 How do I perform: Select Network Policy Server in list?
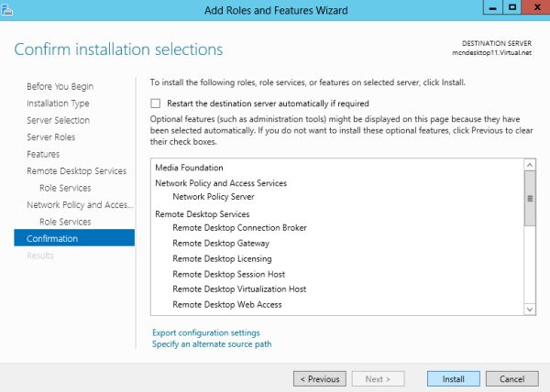click(213, 197)
